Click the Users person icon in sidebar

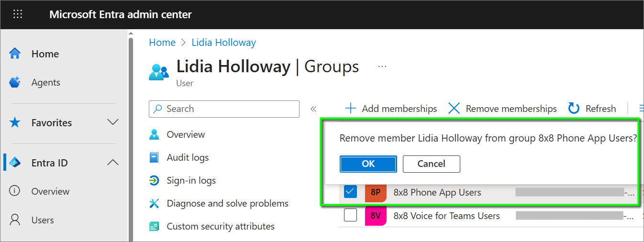[15, 220]
